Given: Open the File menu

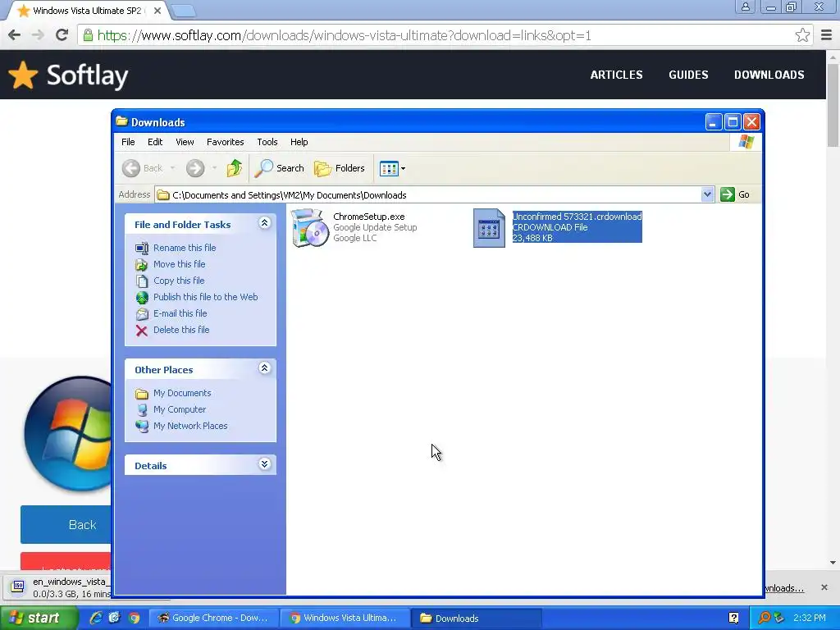Looking at the screenshot, I should coord(128,142).
